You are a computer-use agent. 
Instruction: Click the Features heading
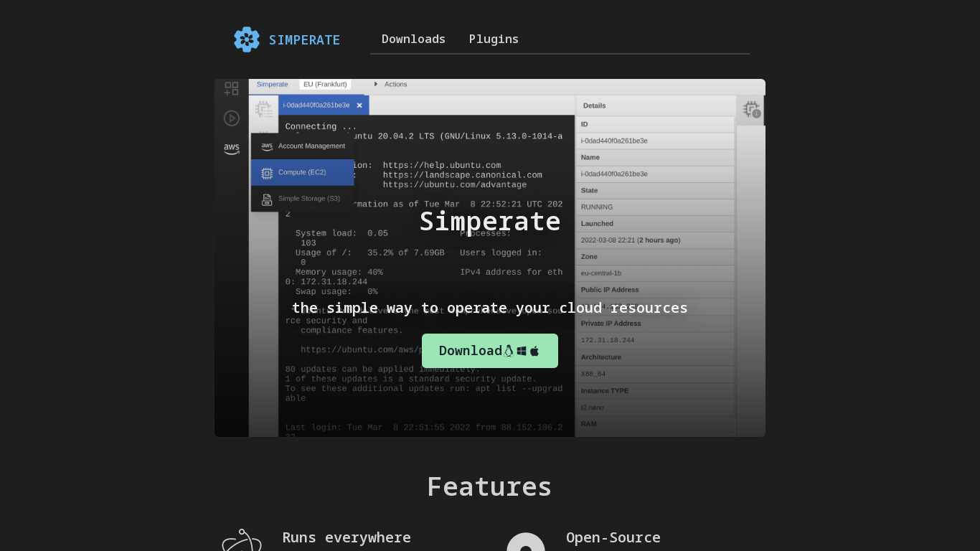489,487
